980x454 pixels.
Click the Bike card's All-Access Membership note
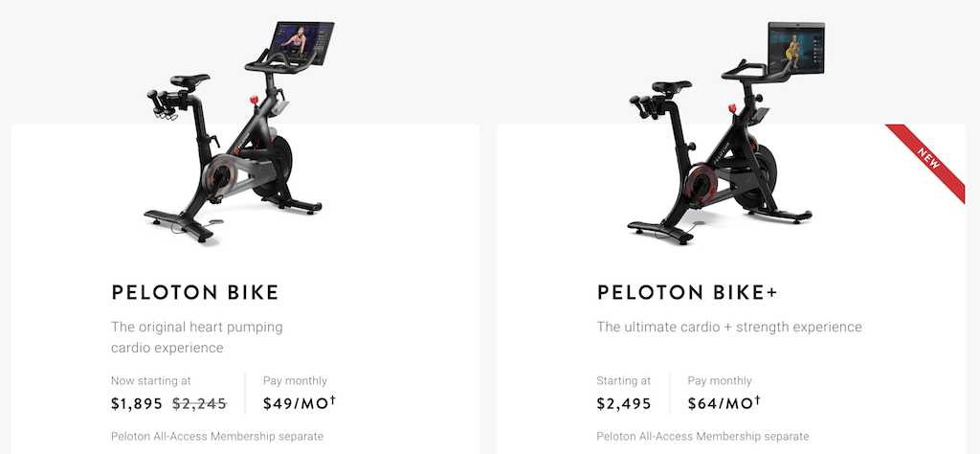[x=217, y=437]
